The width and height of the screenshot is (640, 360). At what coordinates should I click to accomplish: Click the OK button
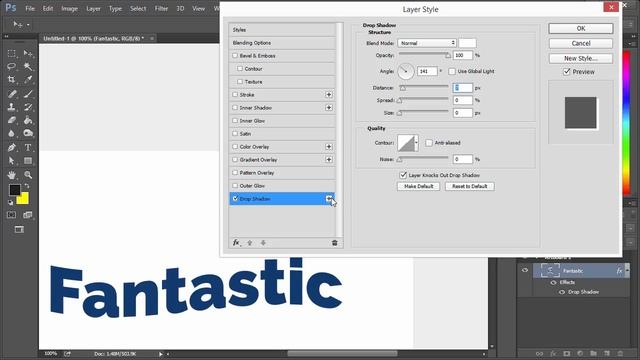coord(581,29)
